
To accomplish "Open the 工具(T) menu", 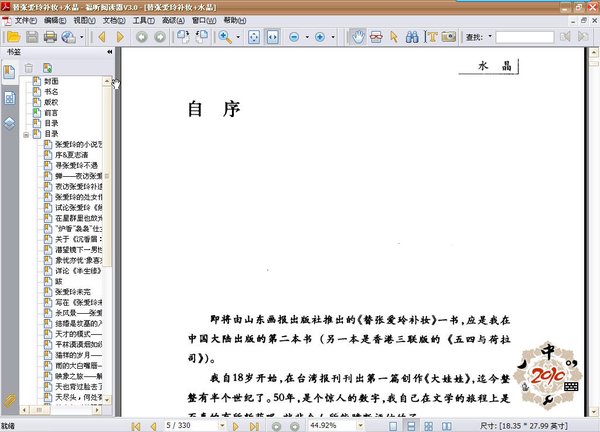I will coord(143,20).
